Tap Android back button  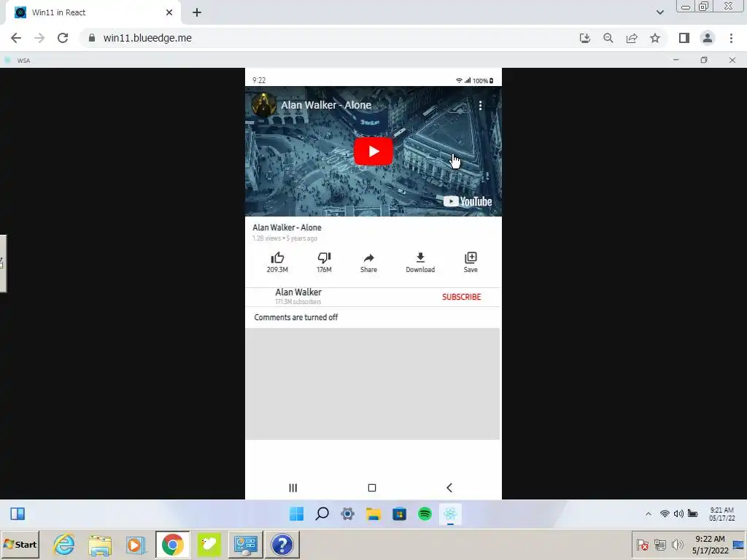449,488
